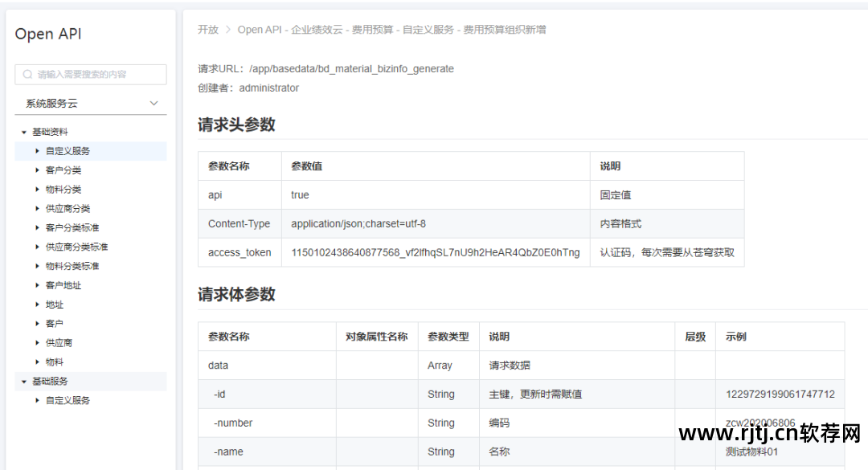Click the application/json;charset=utf-8 value cell
The image size is (868, 470).
coord(436,223)
